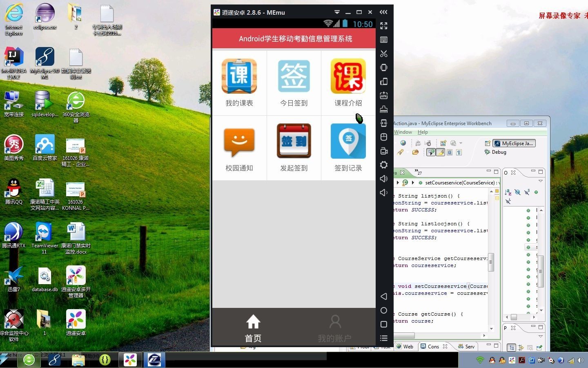Click database.db file on desktop
Image resolution: width=588 pixels, height=368 pixels.
[x=45, y=280]
